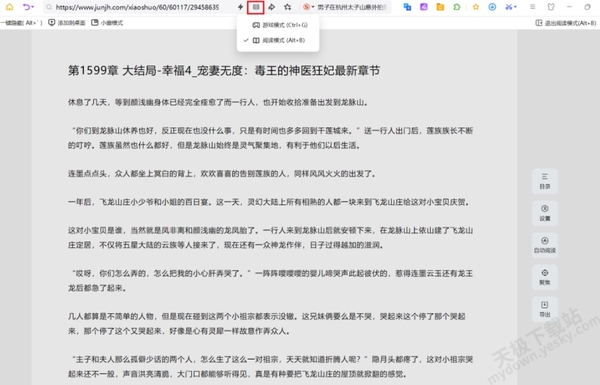Click the skin shirt icon
Screen dimensions: 600x385
[x=551, y=7]
